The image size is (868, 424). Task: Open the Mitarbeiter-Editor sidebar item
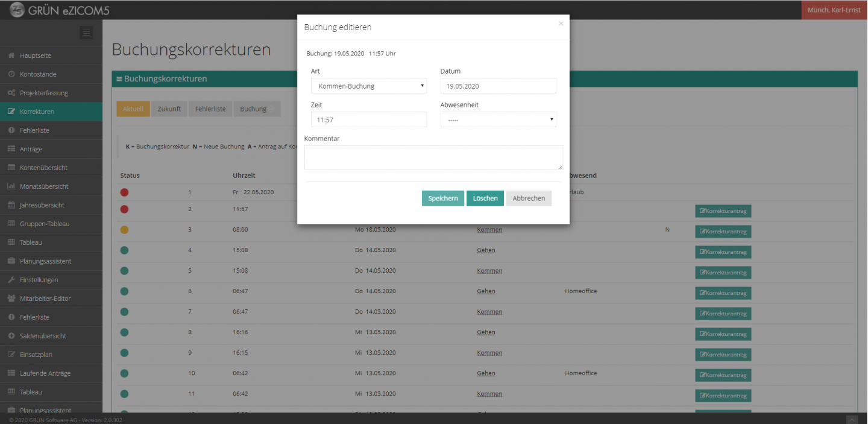51,299
